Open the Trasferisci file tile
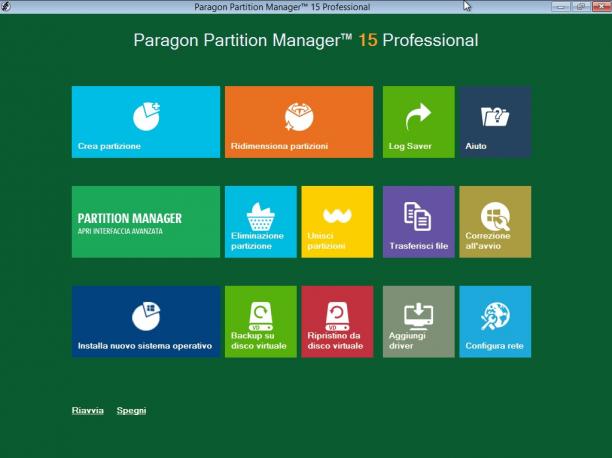This screenshot has height=458, width=612. pos(418,222)
